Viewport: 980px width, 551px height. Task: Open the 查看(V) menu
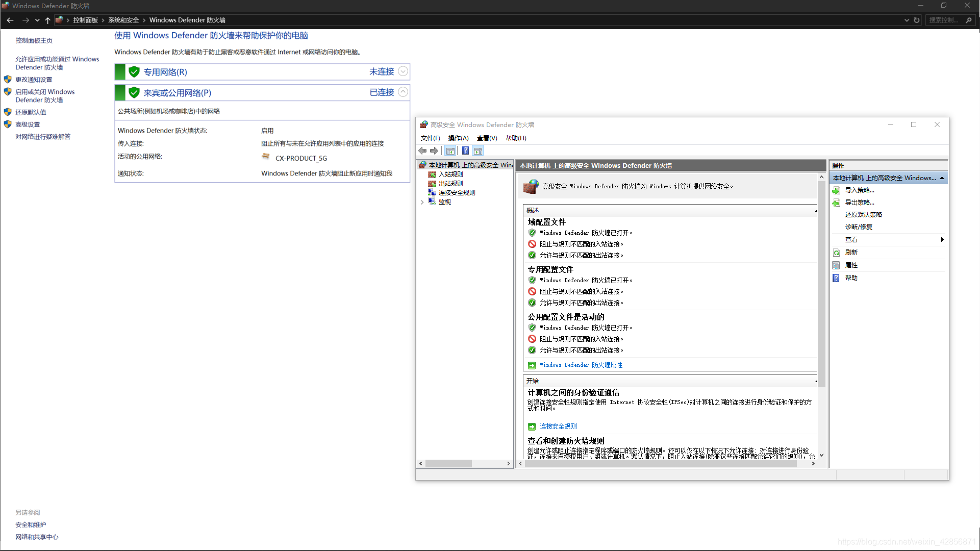click(x=487, y=138)
